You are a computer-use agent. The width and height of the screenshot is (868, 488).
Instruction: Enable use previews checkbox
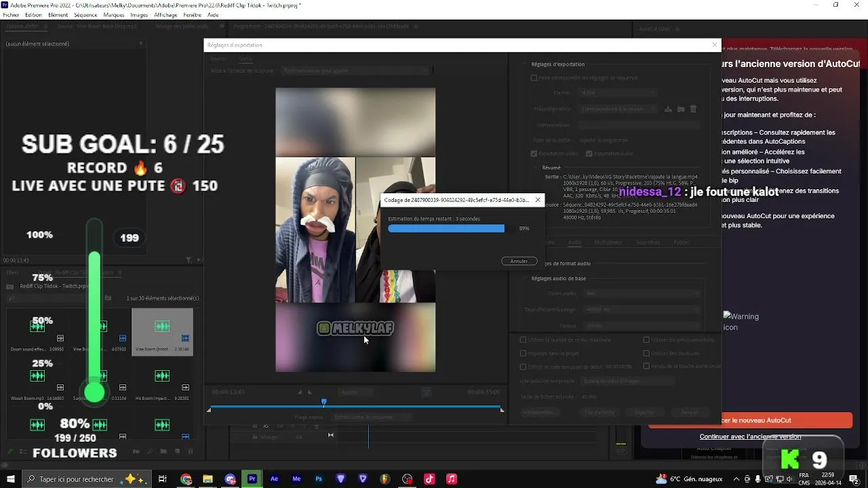646,340
